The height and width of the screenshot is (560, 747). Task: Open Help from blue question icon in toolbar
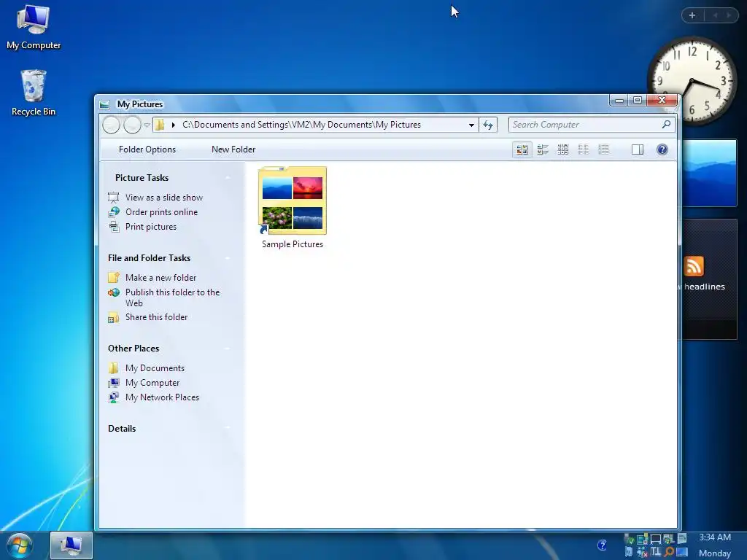point(662,149)
